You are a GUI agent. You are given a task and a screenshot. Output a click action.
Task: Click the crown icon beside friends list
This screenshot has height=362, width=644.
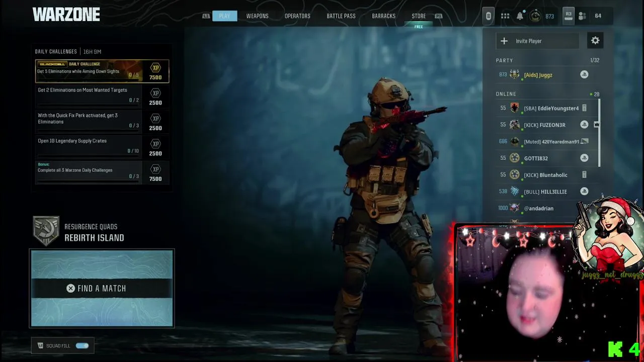[597, 124]
